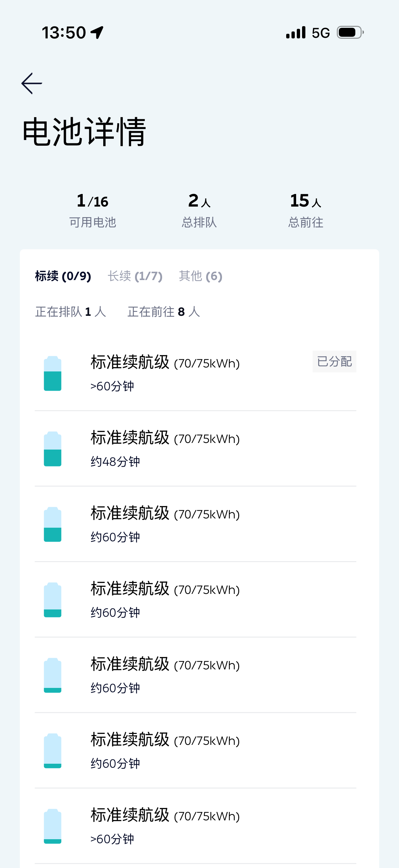Screen dimensions: 399x868
Task: Tap the 正在前往 8 人 label
Action: coord(164,312)
